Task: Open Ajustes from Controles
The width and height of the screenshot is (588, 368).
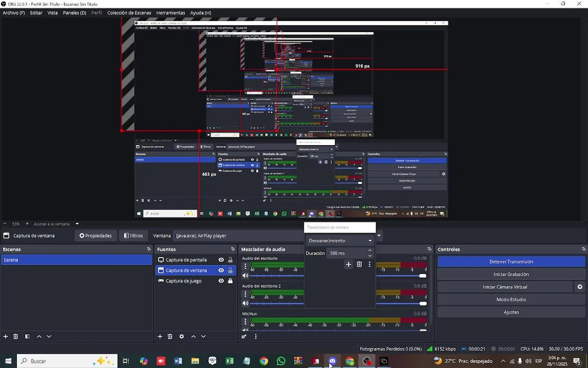Action: (x=511, y=312)
